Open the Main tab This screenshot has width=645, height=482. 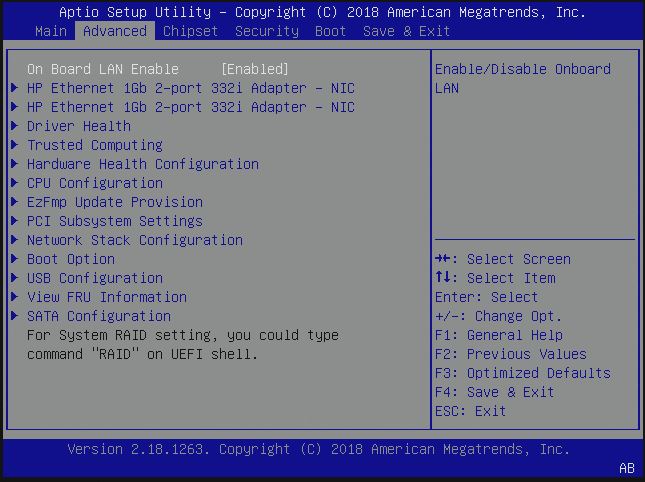click(x=51, y=31)
